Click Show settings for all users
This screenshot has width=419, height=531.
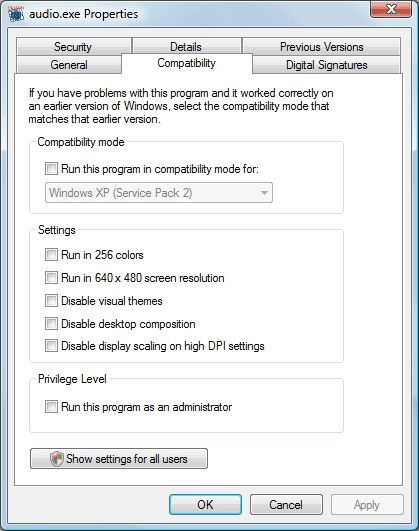point(119,459)
